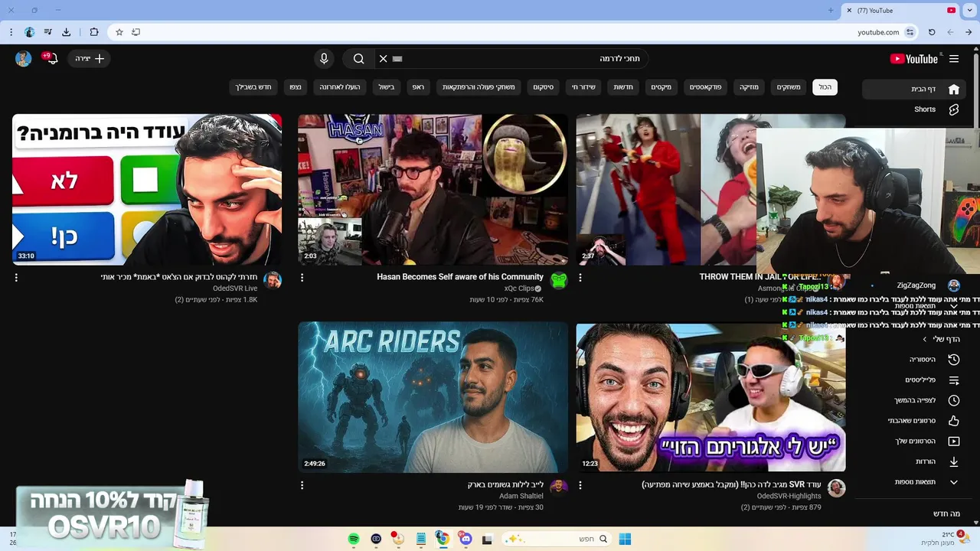980x551 pixels.
Task: Select the משחקים filter chip
Action: (x=789, y=87)
